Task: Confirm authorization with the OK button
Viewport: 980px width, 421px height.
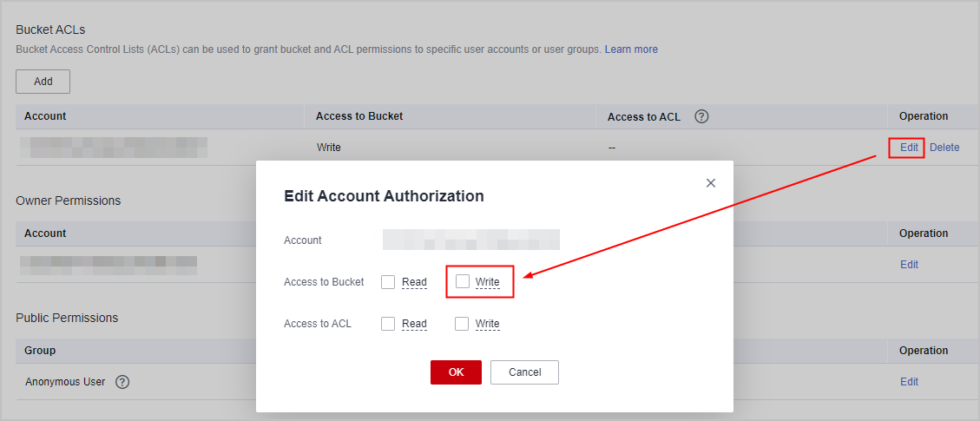Action: tap(456, 372)
